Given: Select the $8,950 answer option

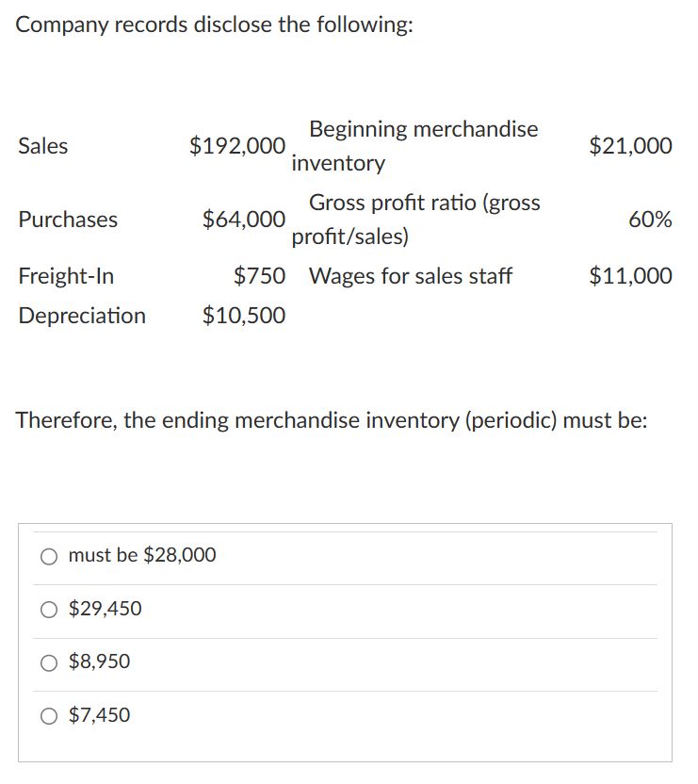Looking at the screenshot, I should pyautogui.click(x=48, y=661).
